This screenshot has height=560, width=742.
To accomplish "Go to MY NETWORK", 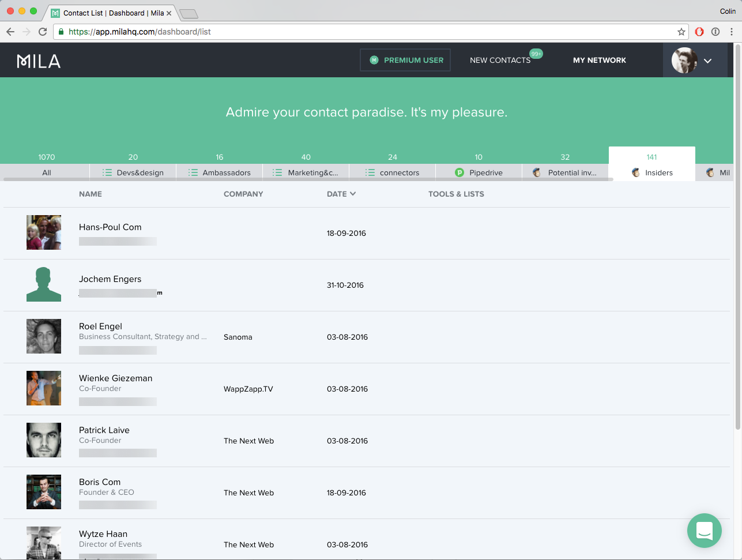I will (600, 60).
